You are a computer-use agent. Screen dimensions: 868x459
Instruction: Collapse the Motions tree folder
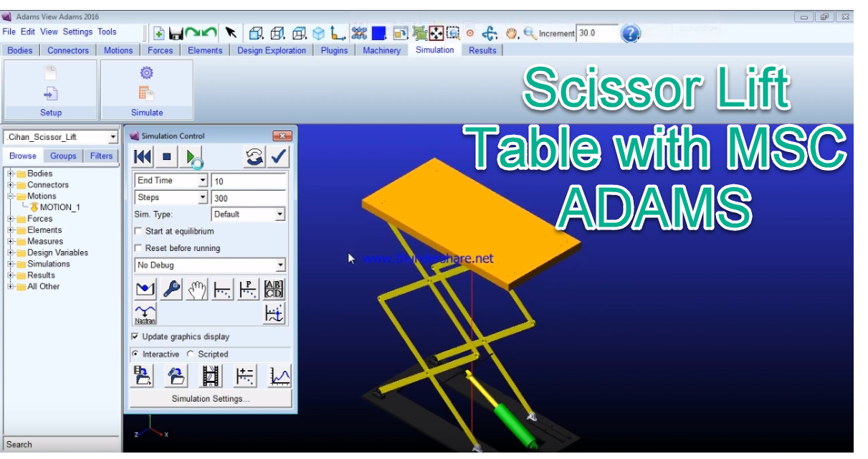pyautogui.click(x=11, y=196)
